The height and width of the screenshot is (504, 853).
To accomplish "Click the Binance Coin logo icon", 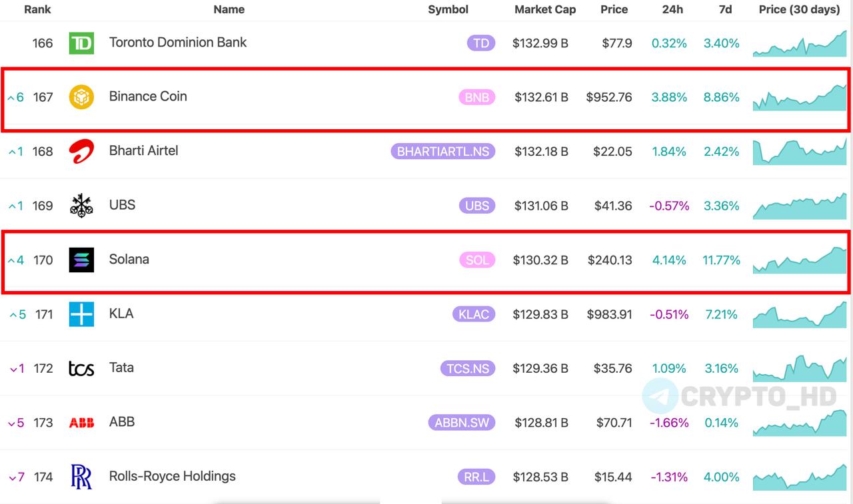I will (81, 97).
